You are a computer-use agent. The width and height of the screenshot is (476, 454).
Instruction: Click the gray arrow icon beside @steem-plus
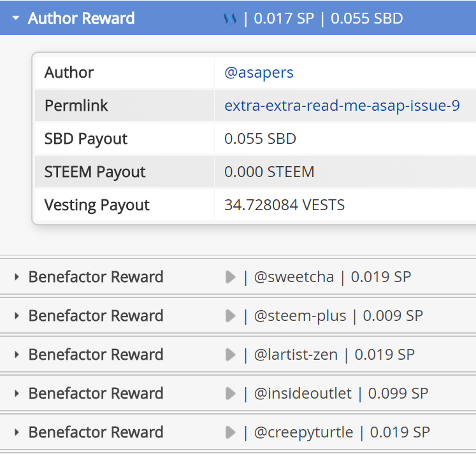[x=231, y=316]
